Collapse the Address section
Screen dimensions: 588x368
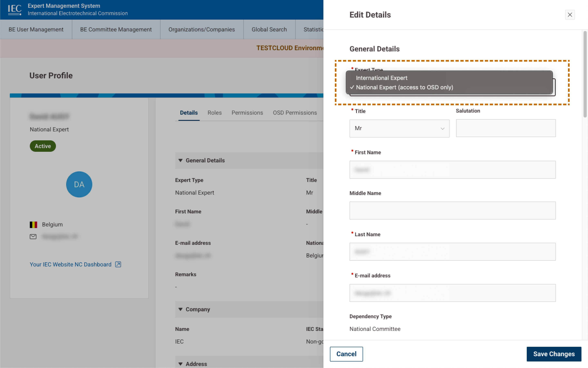(180, 364)
